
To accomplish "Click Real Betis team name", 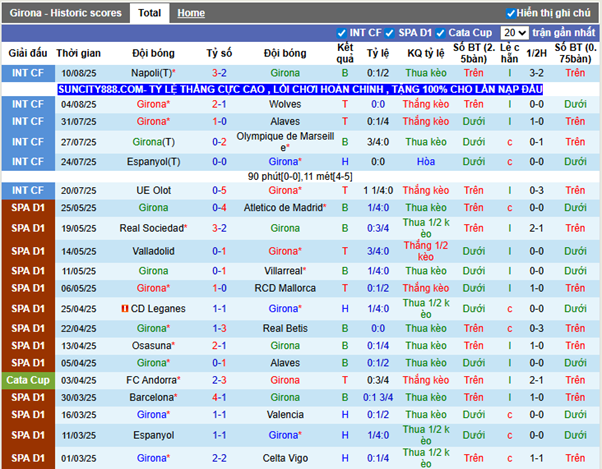I will click(285, 328).
